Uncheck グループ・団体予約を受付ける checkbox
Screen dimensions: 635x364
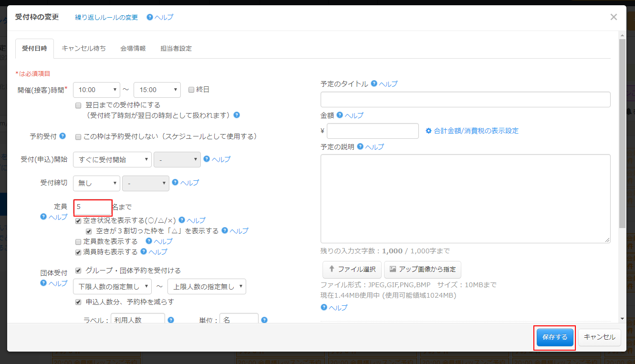[x=78, y=270]
